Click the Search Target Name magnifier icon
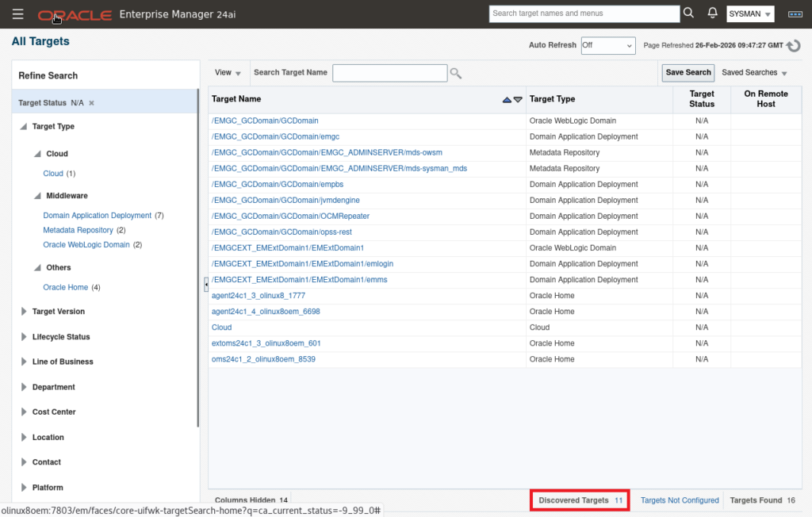The image size is (812, 517). (x=456, y=73)
